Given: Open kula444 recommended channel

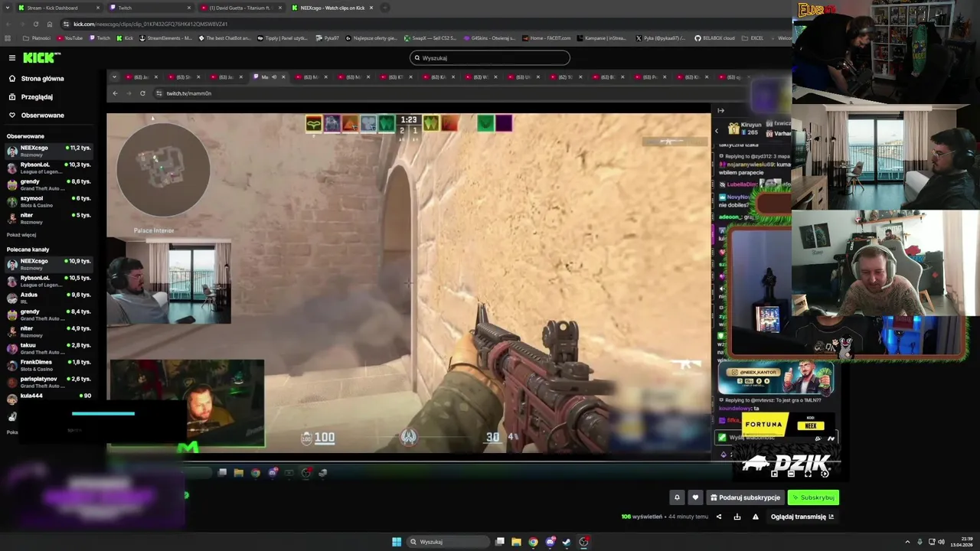Looking at the screenshot, I should click(47, 397).
